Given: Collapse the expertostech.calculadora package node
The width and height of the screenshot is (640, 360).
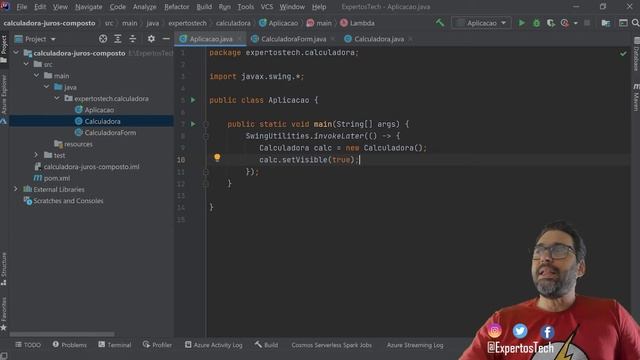Looking at the screenshot, I should point(57,98).
